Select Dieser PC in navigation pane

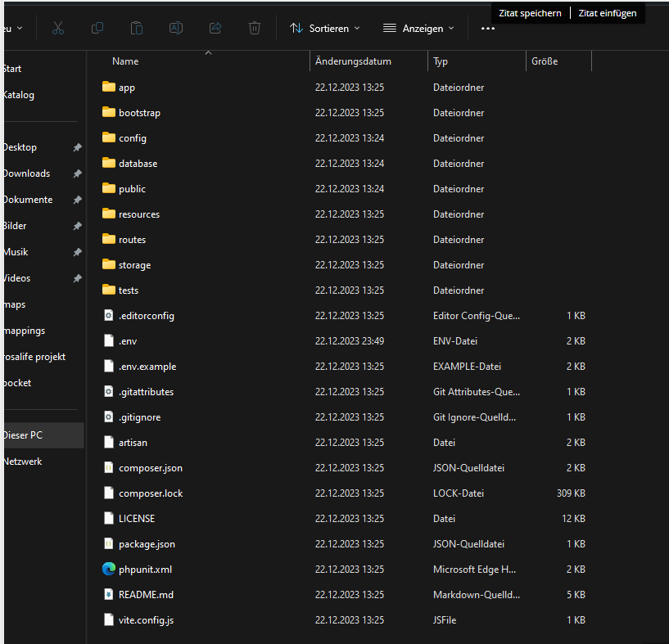[x=23, y=435]
